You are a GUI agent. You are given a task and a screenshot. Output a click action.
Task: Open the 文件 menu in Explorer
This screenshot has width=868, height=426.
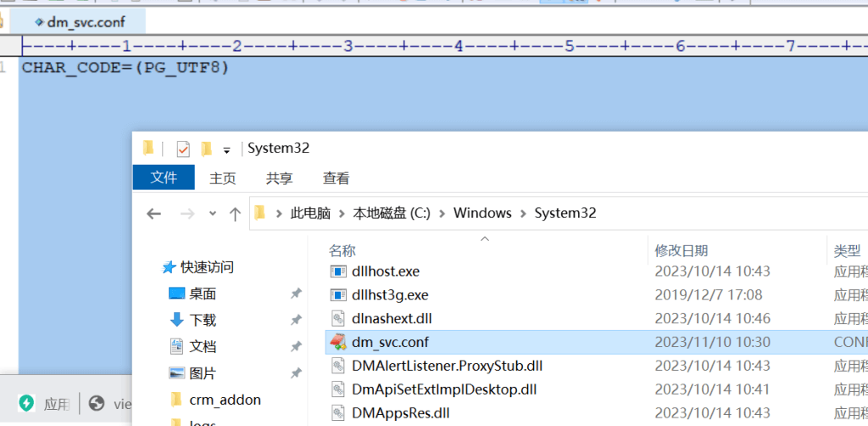tap(164, 177)
